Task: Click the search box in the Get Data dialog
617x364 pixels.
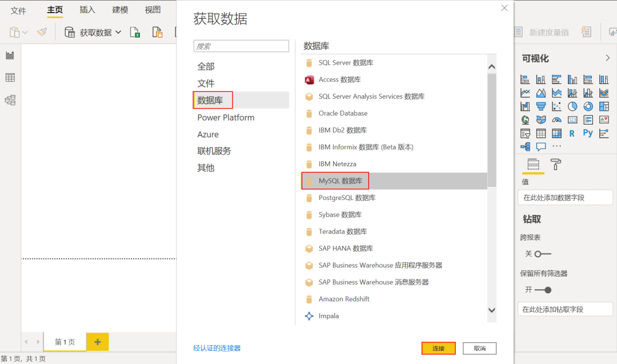Action: click(241, 45)
